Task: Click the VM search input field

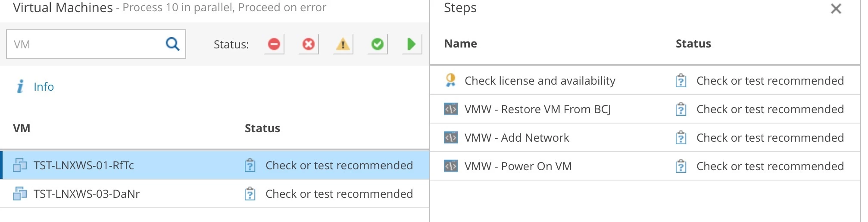Action: pos(96,44)
